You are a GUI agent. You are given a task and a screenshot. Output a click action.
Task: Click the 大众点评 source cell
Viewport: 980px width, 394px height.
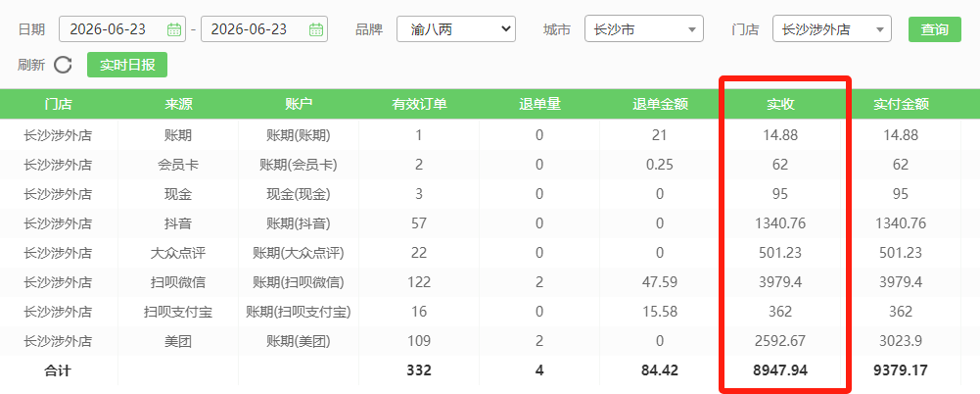tap(178, 253)
